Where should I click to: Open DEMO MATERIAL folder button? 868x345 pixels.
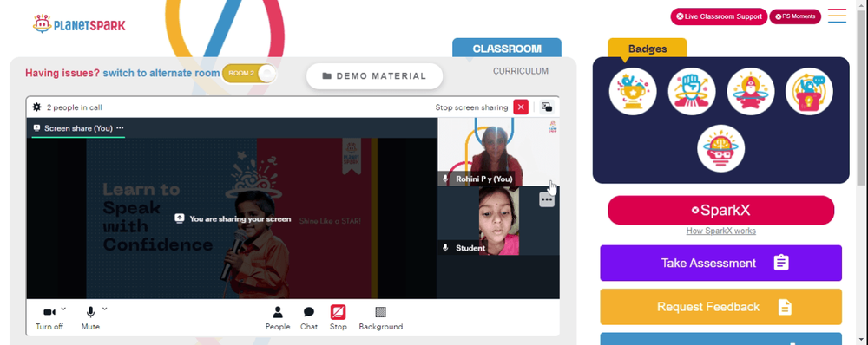tap(375, 76)
